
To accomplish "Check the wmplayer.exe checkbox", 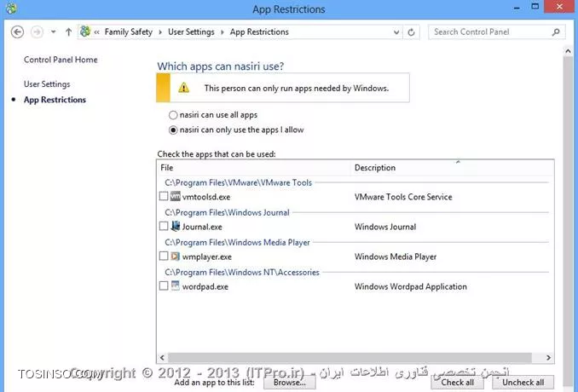I will [164, 256].
